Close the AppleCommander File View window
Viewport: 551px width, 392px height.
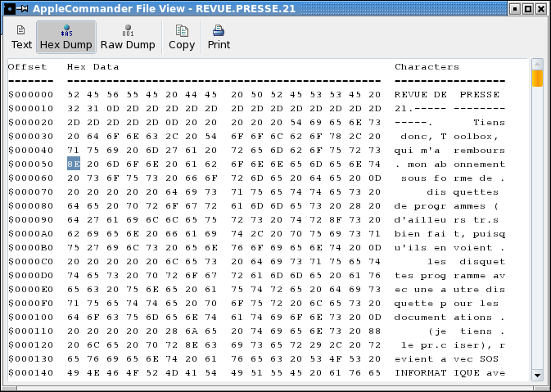[541, 9]
